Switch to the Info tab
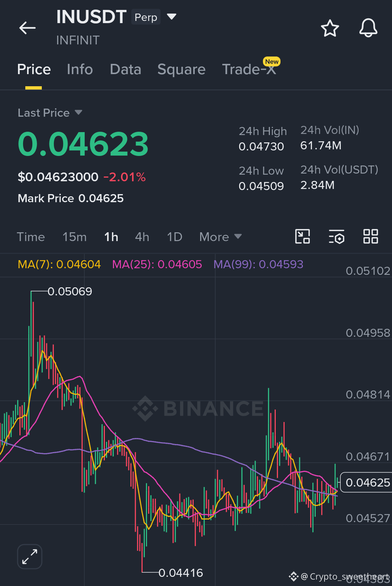392x586 pixels. pyautogui.click(x=80, y=69)
